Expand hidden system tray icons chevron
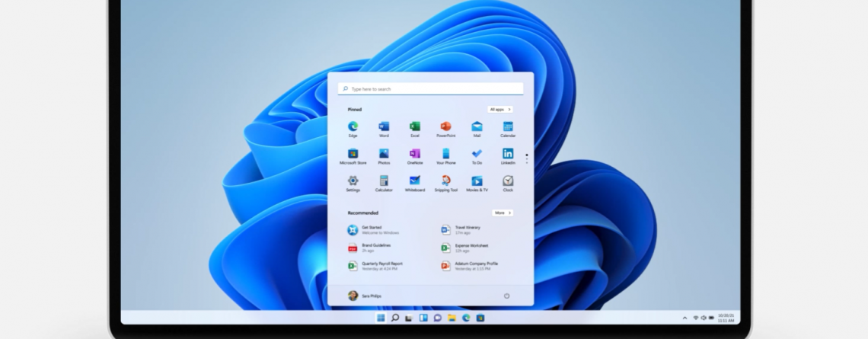 pyautogui.click(x=685, y=318)
